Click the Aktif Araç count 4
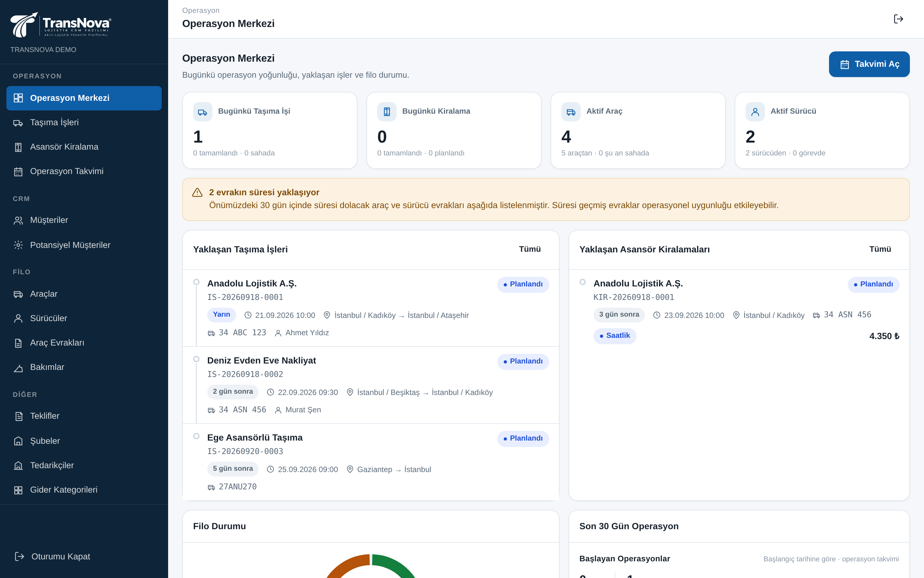Image resolution: width=924 pixels, height=578 pixels. pos(566,137)
